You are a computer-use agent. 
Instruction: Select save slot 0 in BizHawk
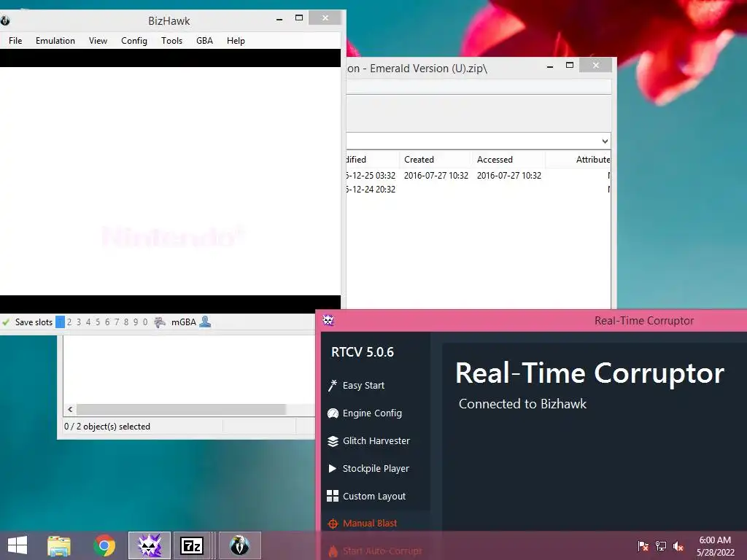pyautogui.click(x=145, y=322)
